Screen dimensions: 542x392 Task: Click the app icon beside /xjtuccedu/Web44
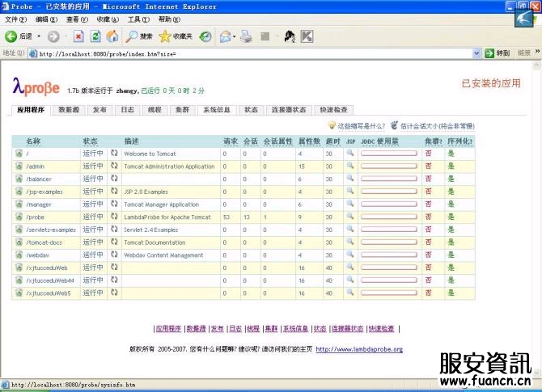(x=19, y=280)
